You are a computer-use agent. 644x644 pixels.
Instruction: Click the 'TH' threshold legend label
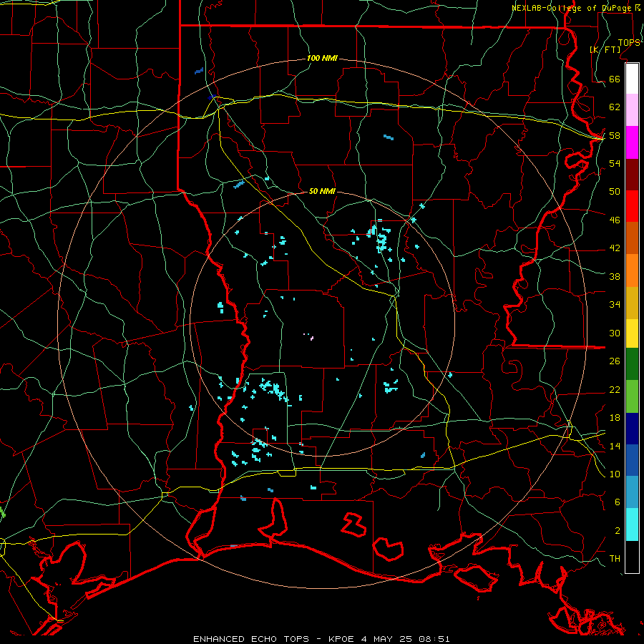pos(615,559)
